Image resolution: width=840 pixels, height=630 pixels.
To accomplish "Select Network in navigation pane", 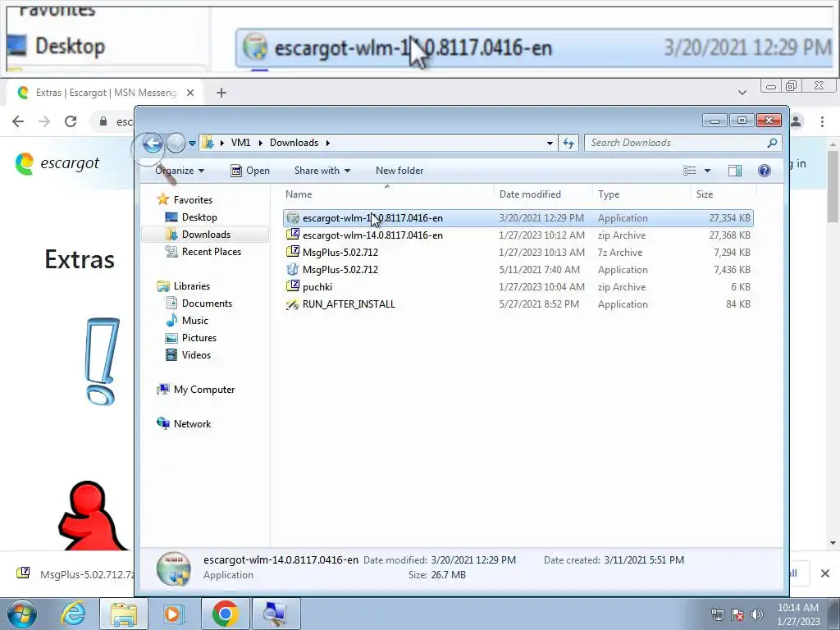I will (x=184, y=424).
